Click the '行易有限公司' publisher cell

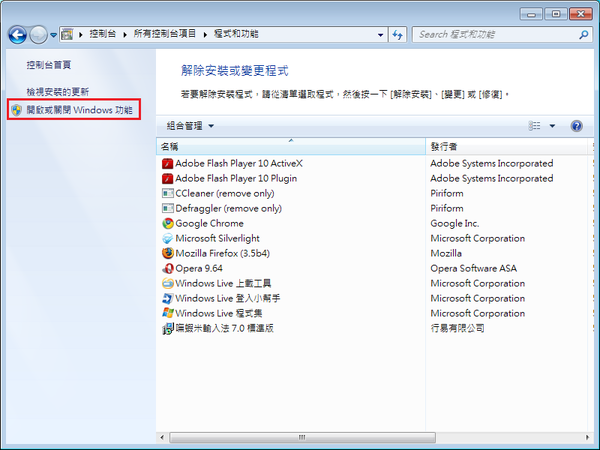coord(457,328)
